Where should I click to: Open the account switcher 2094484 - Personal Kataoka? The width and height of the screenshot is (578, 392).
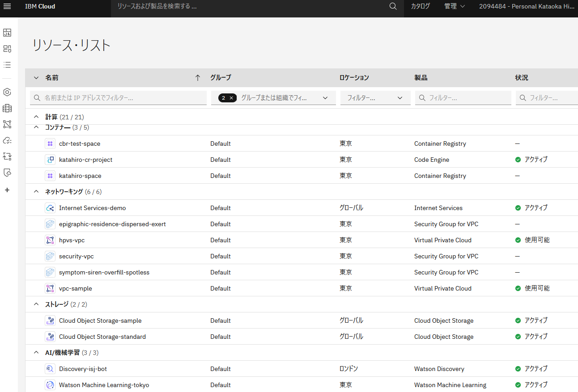tap(527, 6)
